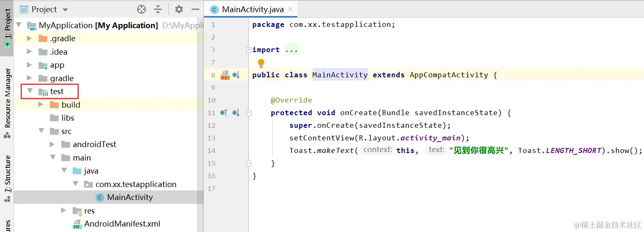Select the test module icon
This screenshot has width=644, height=232.
(43, 92)
